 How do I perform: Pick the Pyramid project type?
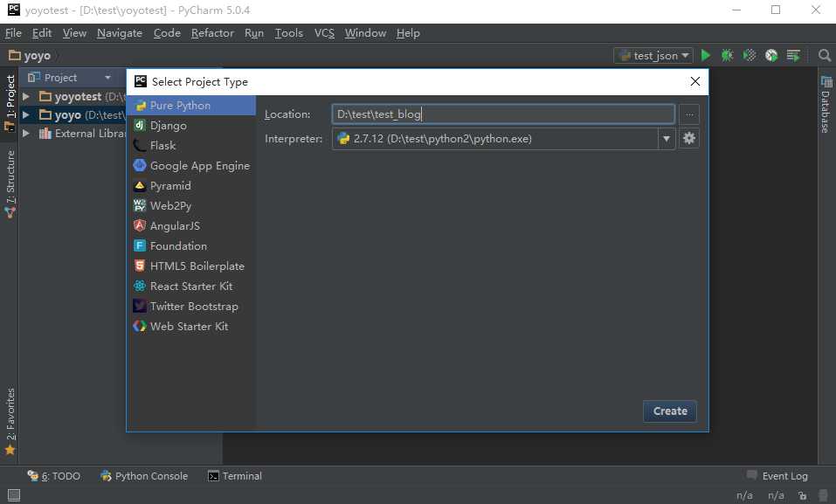tap(191, 185)
